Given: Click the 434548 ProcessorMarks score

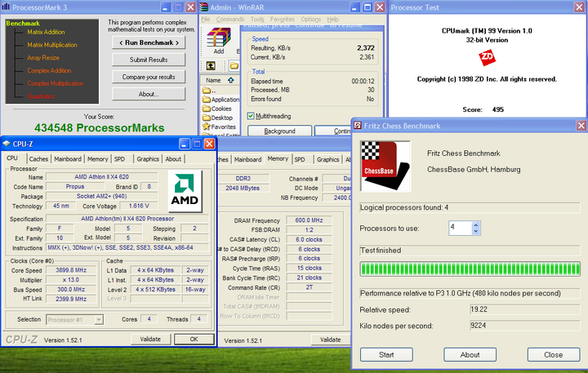Looking at the screenshot, I should point(100,128).
